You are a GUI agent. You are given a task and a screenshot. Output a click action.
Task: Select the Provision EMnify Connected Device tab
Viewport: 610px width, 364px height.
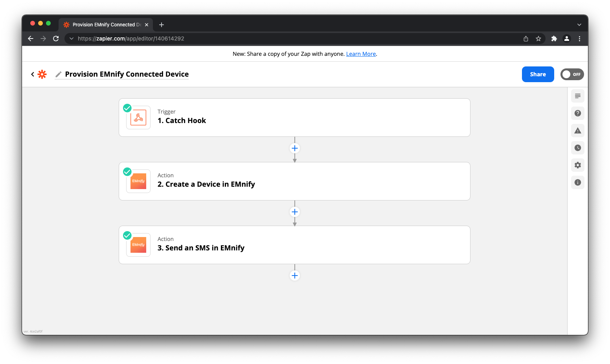pos(106,25)
